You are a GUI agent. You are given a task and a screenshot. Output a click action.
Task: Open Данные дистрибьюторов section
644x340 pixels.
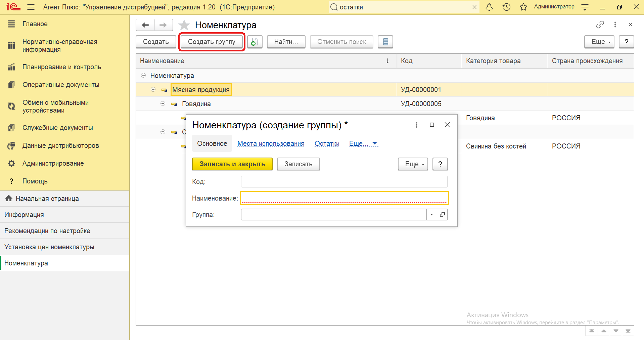click(60, 145)
